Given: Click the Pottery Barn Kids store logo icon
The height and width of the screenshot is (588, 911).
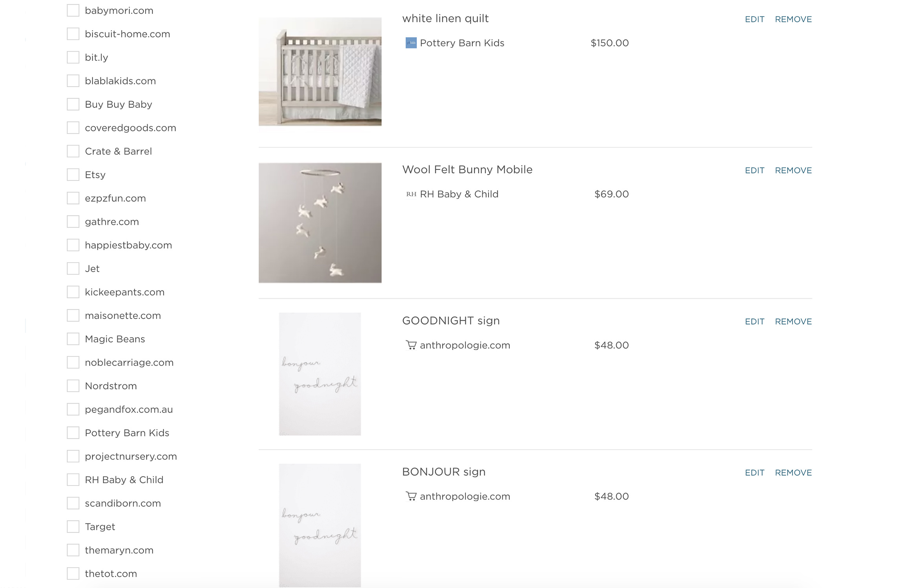Looking at the screenshot, I should [411, 43].
